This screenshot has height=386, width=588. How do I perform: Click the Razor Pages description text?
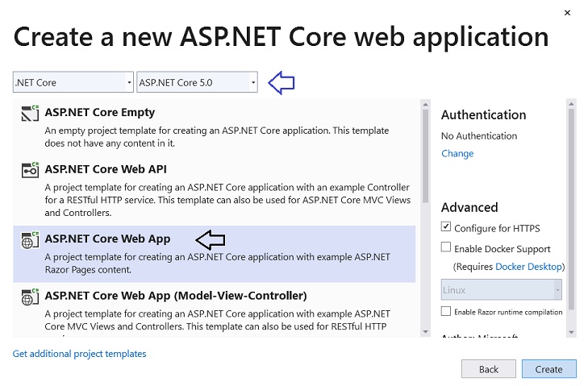tap(218, 263)
